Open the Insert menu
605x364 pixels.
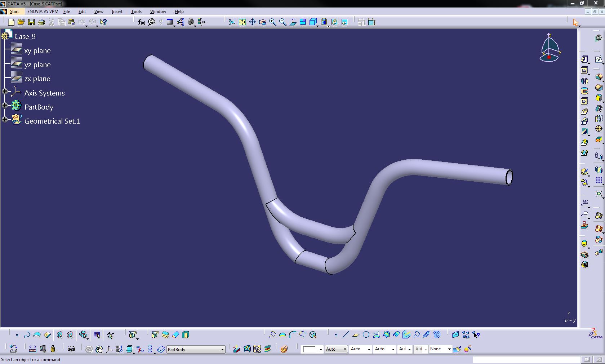(x=117, y=12)
